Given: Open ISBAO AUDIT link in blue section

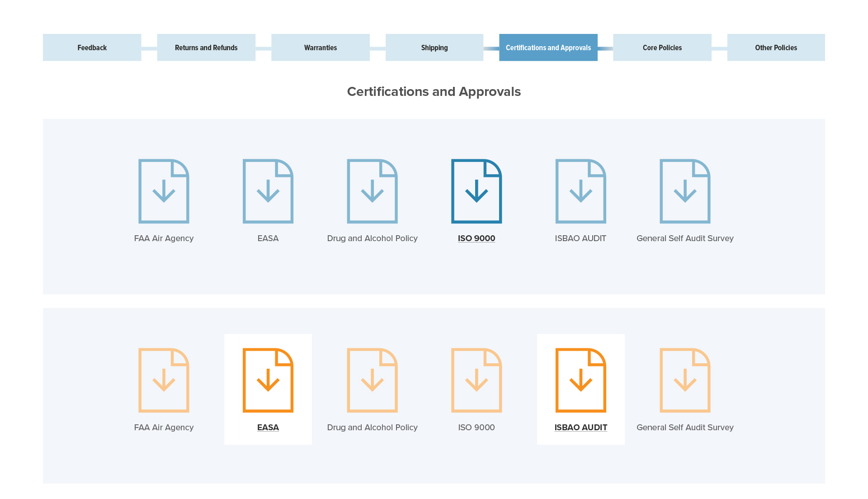Looking at the screenshot, I should pyautogui.click(x=580, y=238).
